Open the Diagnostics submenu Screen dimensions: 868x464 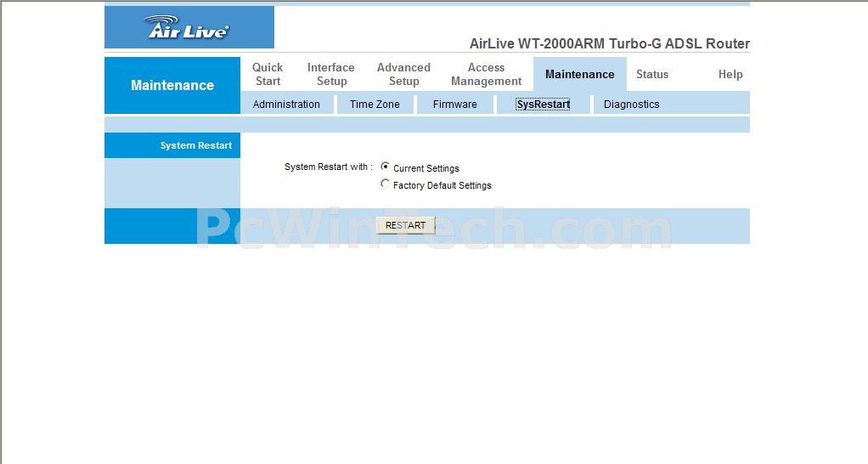click(x=632, y=104)
